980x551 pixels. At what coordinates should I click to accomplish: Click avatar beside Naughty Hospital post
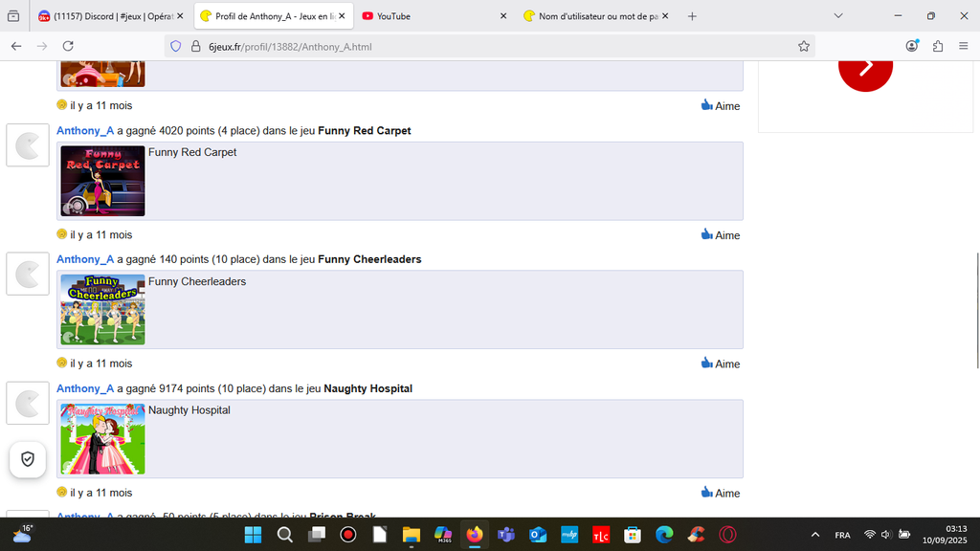28,403
